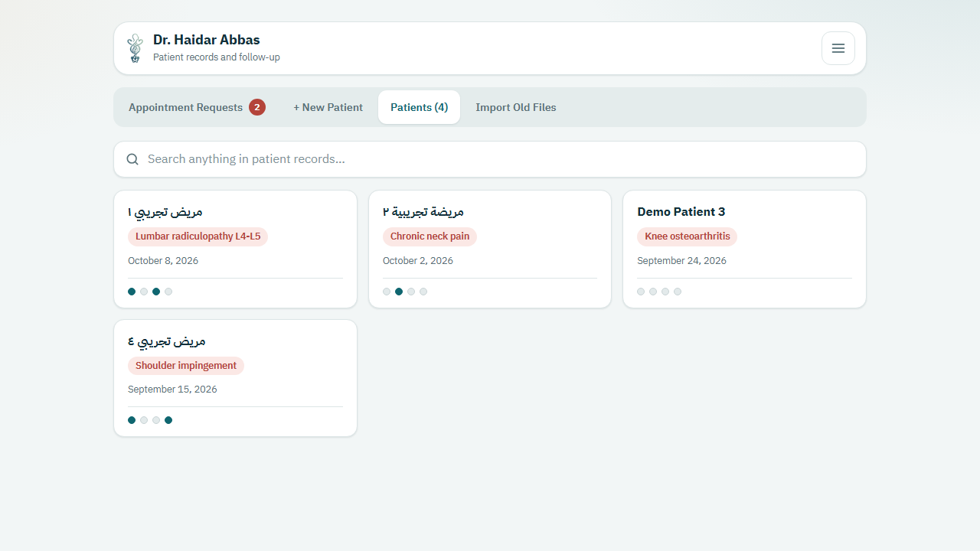Open the Demo Patient 3 record
The image size is (980, 551).
click(x=744, y=249)
